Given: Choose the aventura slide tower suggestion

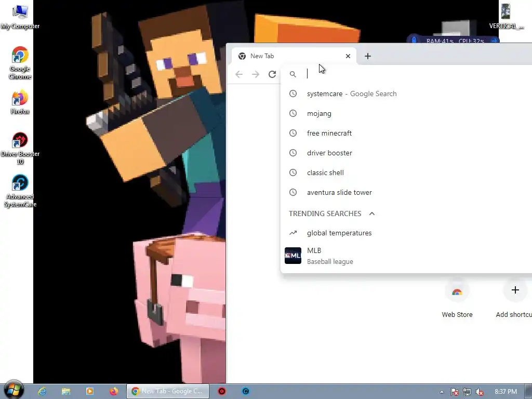Looking at the screenshot, I should 406,192.
